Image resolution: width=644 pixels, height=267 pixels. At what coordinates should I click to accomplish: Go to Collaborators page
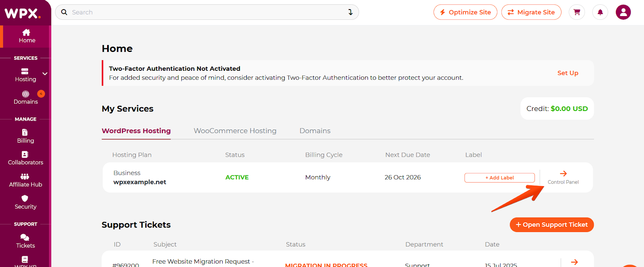coord(25,158)
